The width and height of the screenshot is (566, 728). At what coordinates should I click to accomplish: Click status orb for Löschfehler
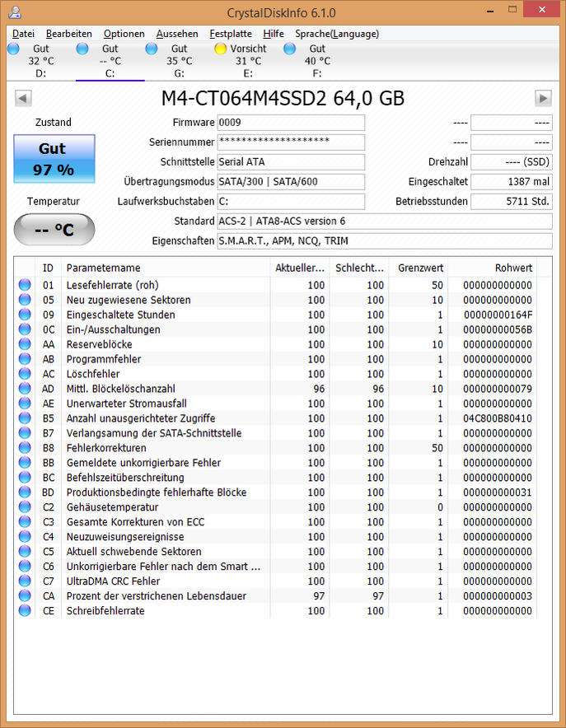[25, 374]
